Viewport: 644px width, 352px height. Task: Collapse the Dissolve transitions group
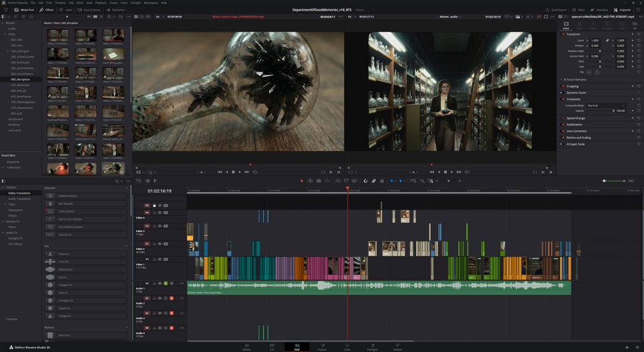(127, 188)
